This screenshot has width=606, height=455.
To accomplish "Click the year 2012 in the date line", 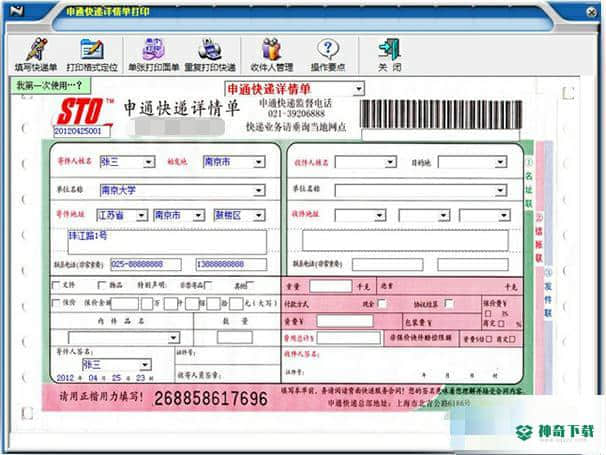I will point(65,378).
